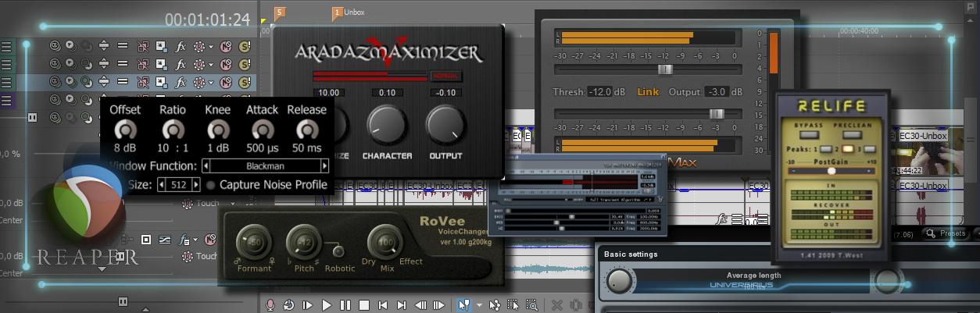This screenshot has height=313, width=980.
Task: Increase Size value with right arrow
Action: click(x=196, y=185)
